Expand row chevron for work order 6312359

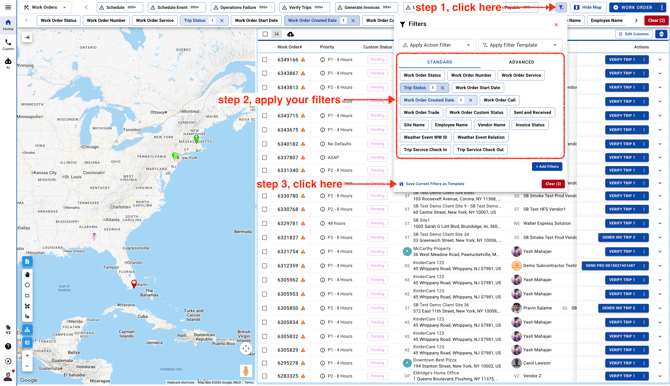coord(660,266)
